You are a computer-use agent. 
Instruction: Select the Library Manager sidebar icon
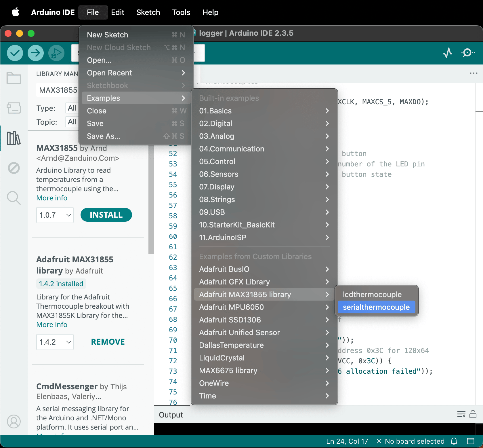coord(14,138)
